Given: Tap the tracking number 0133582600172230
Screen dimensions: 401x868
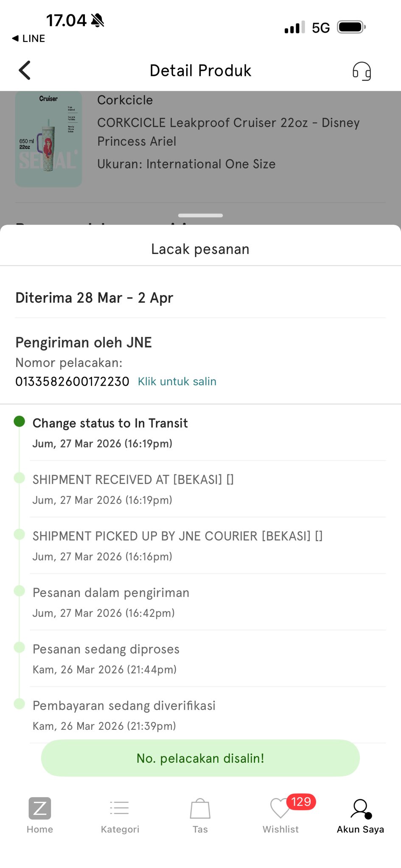Looking at the screenshot, I should click(72, 381).
